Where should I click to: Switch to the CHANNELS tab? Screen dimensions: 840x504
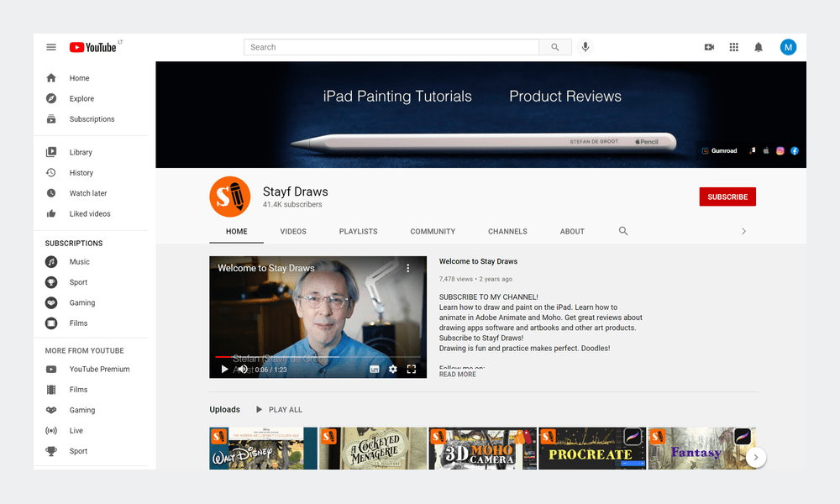click(x=508, y=231)
